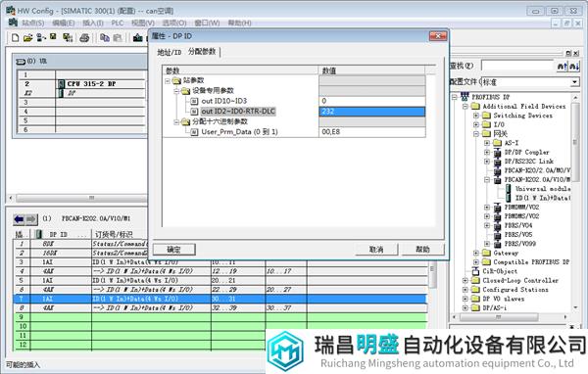
Task: Select the out ID2~ID0-RTR-DLC parameter row
Action: pyautogui.click(x=238, y=112)
